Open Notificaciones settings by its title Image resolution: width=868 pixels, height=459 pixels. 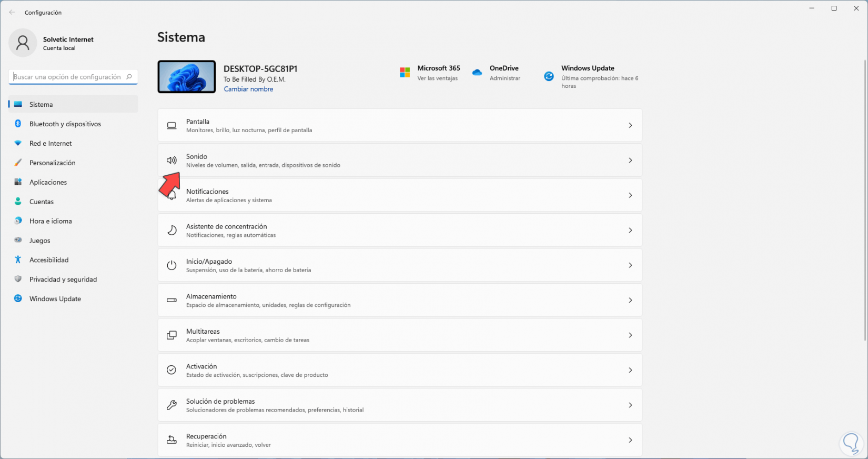(x=207, y=192)
